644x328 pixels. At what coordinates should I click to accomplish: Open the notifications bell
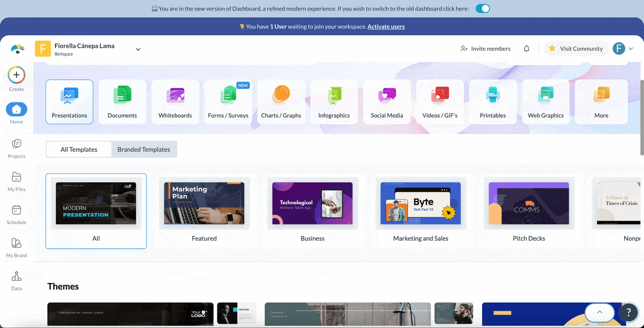tap(526, 48)
